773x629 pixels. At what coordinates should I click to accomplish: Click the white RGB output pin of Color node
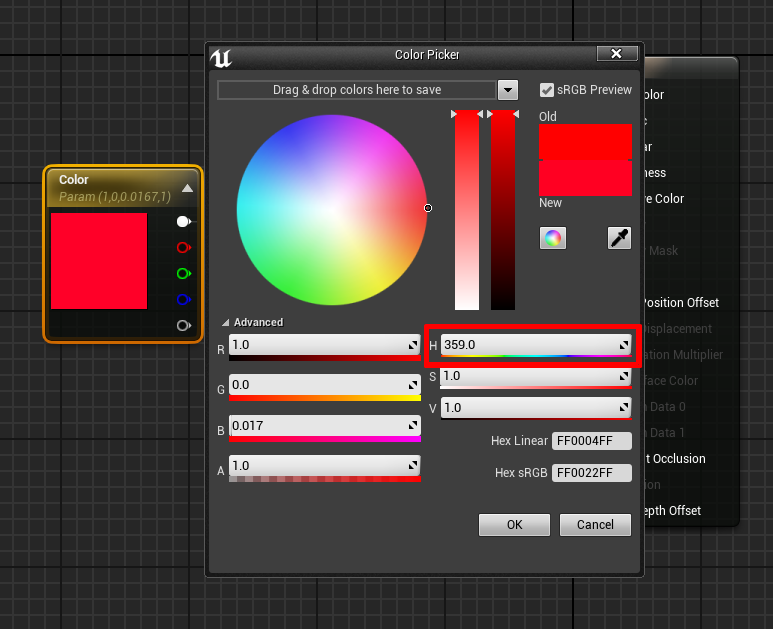click(183, 222)
